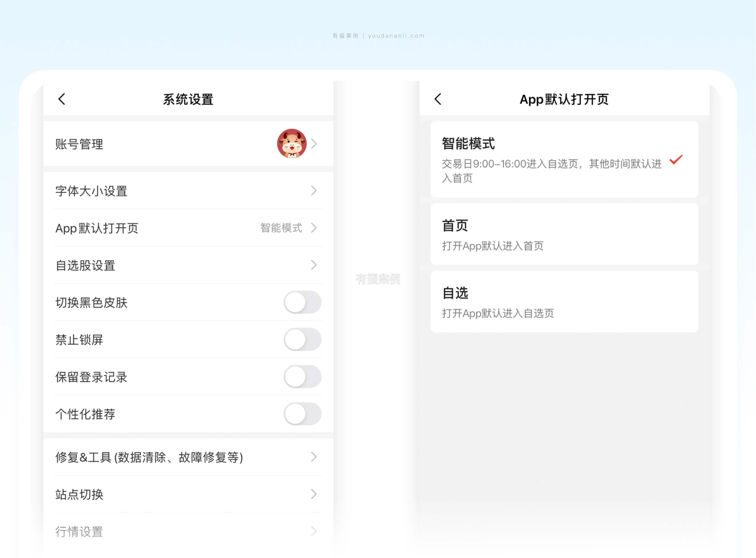Open the 智能模式 value for App默认打开页

click(x=281, y=228)
